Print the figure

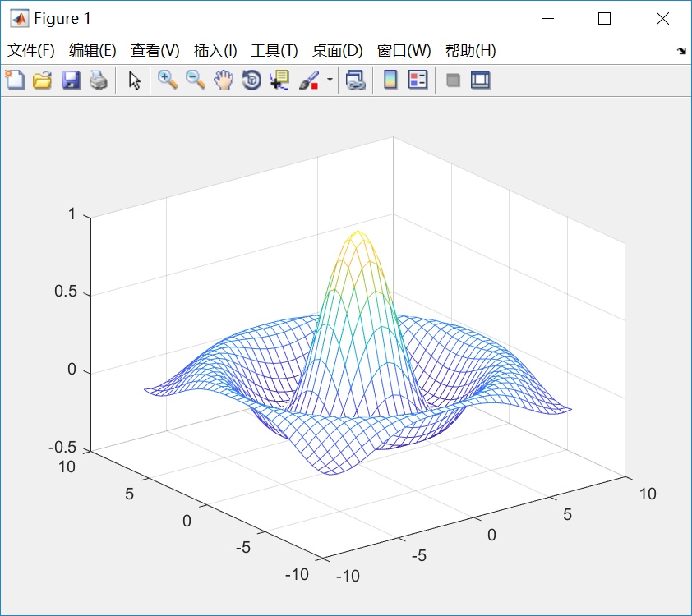pyautogui.click(x=99, y=80)
